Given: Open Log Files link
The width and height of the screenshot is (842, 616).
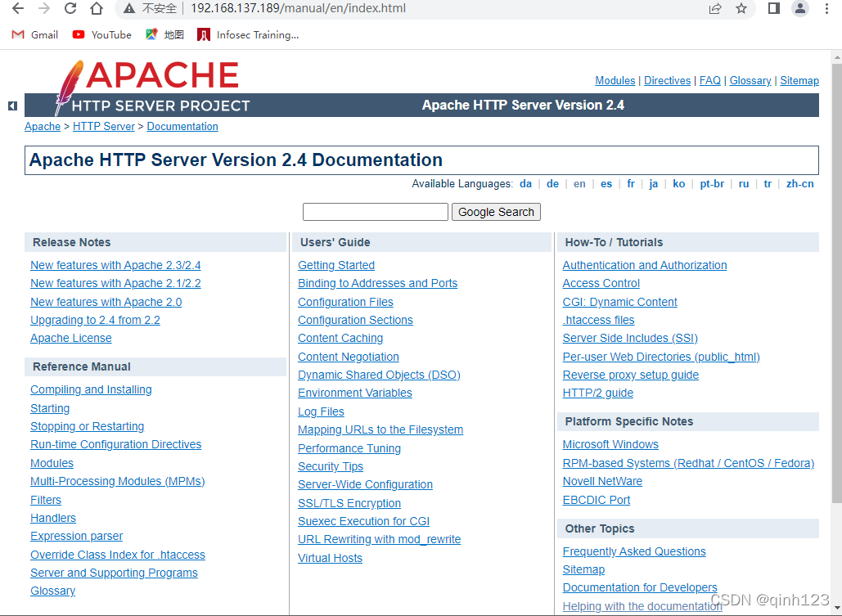Looking at the screenshot, I should 321,411.
